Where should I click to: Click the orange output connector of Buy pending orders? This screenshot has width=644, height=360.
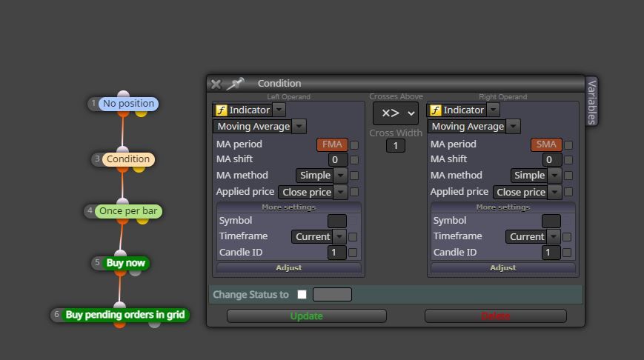(x=120, y=324)
